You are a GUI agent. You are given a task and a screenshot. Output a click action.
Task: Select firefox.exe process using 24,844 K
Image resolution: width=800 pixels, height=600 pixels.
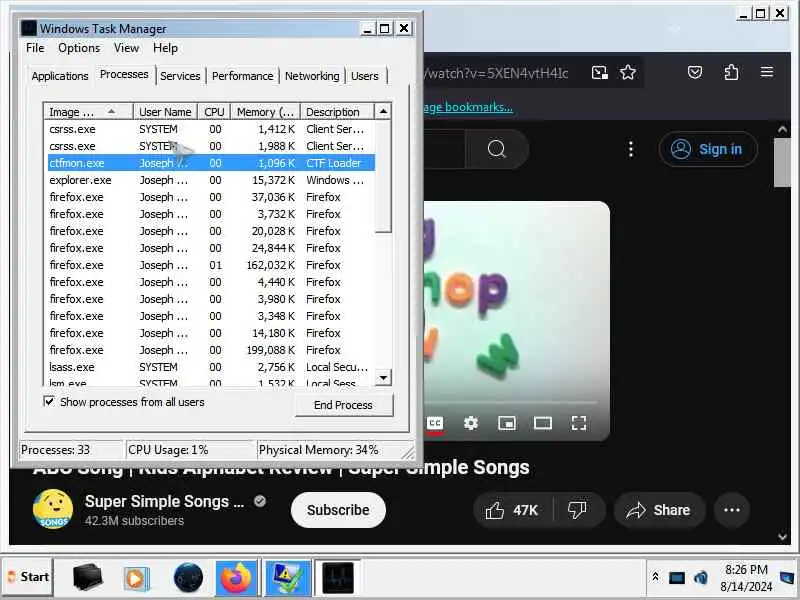(x=211, y=248)
